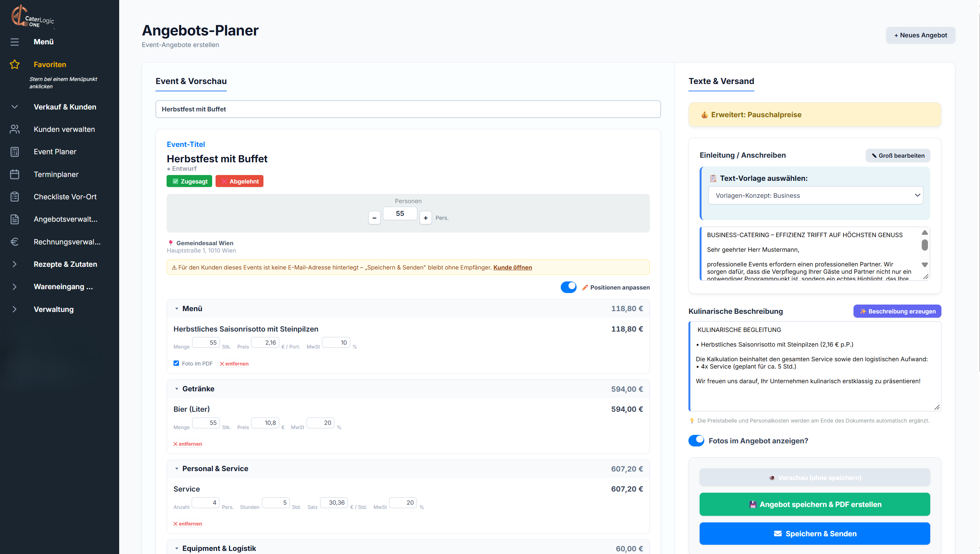Expand the Rezepte & Zutaten sidebar section

click(x=15, y=264)
